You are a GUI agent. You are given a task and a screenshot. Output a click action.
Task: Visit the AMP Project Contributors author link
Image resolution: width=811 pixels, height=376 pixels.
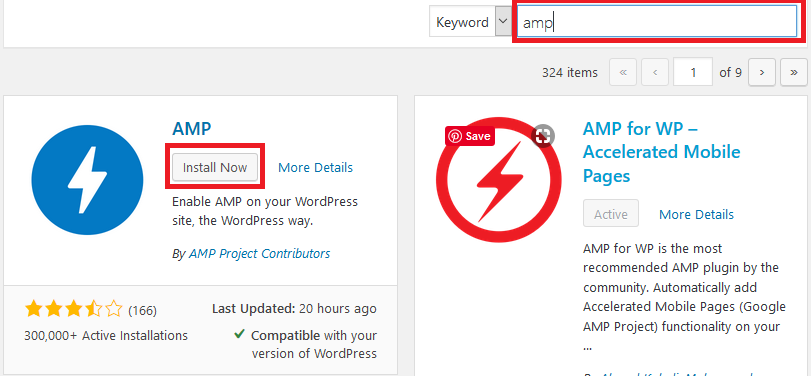pos(260,254)
